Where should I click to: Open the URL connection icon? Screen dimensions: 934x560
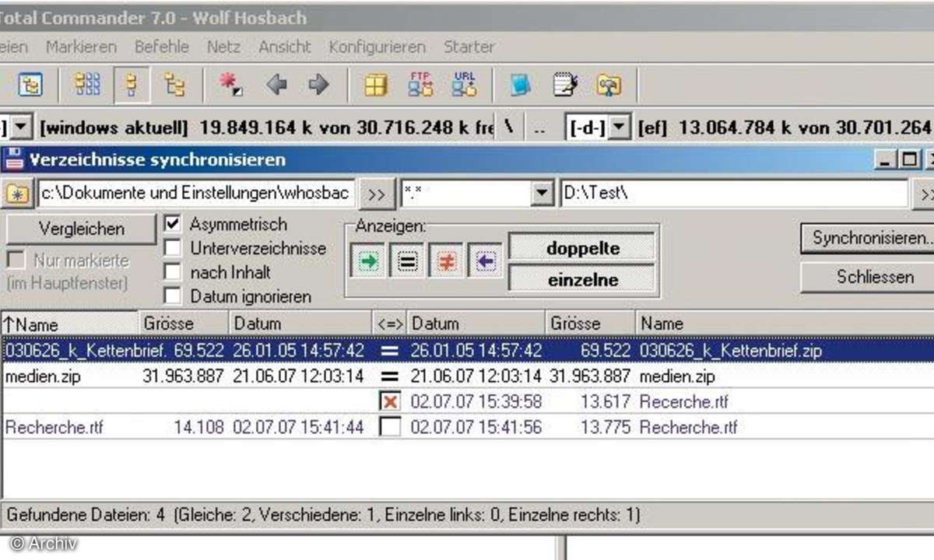465,85
